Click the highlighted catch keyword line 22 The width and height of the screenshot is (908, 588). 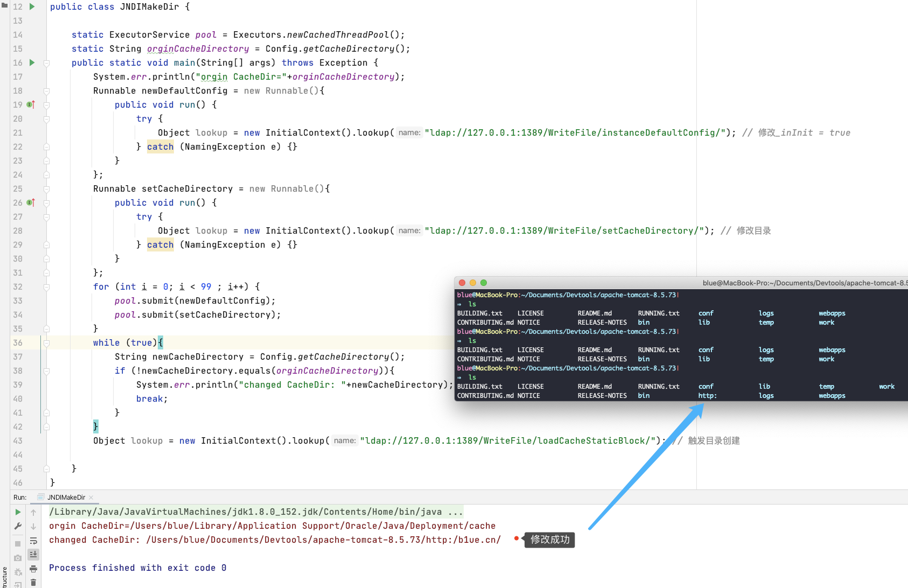coord(160,146)
